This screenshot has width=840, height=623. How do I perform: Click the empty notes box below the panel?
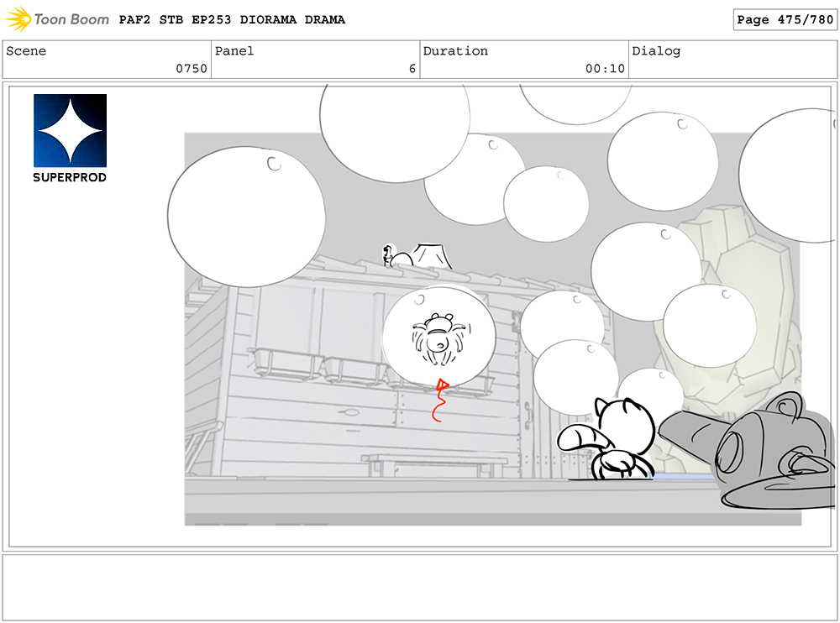pos(420,587)
